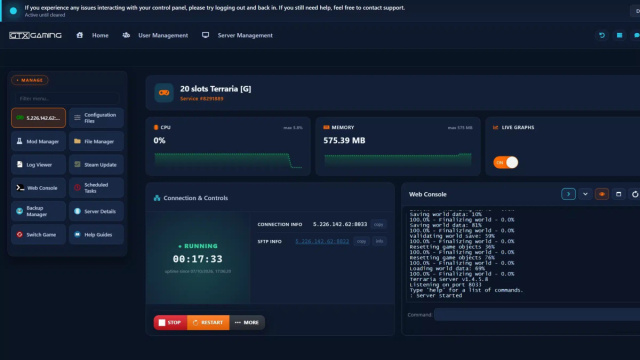Viewport: 640px width, 360px height.
Task: Click the refresh icon in top bar
Action: click(602, 36)
